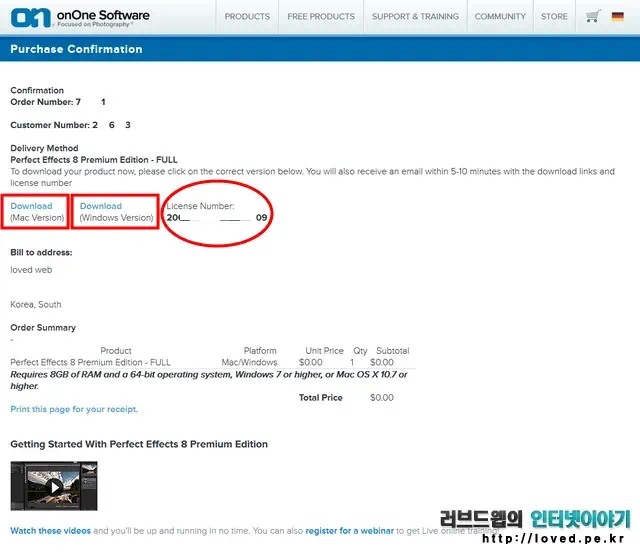This screenshot has width=640, height=553.
Task: Open the SUPPORT & TRAINING menu
Action: (415, 16)
